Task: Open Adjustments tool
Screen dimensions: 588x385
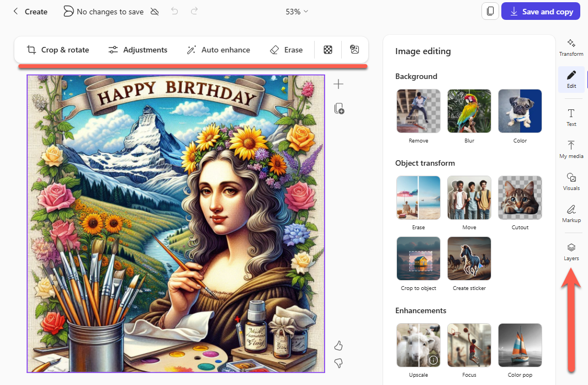Action: (137, 50)
